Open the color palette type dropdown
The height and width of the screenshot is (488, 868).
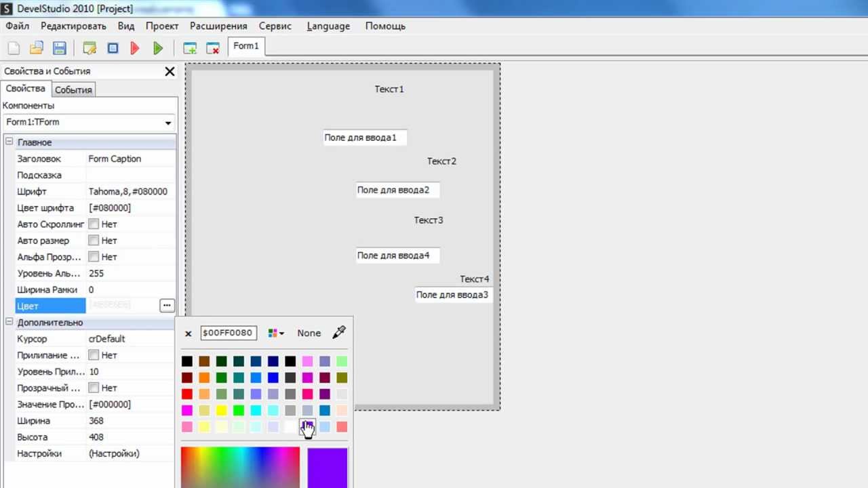point(276,333)
